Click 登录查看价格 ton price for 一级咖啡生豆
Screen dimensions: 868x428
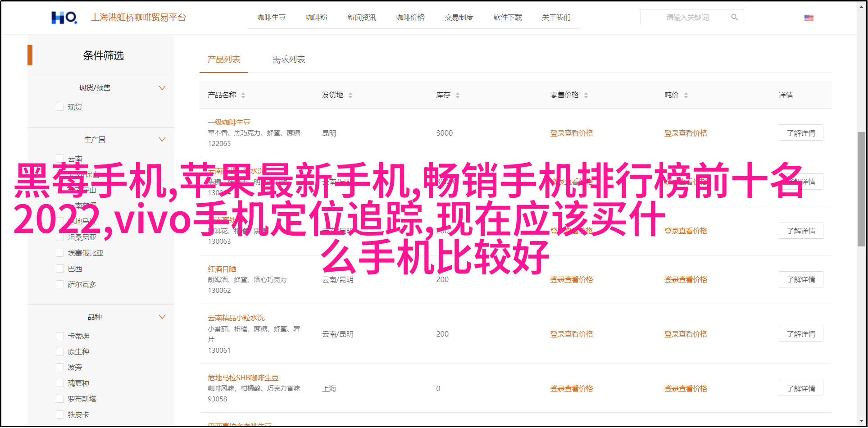tap(686, 133)
